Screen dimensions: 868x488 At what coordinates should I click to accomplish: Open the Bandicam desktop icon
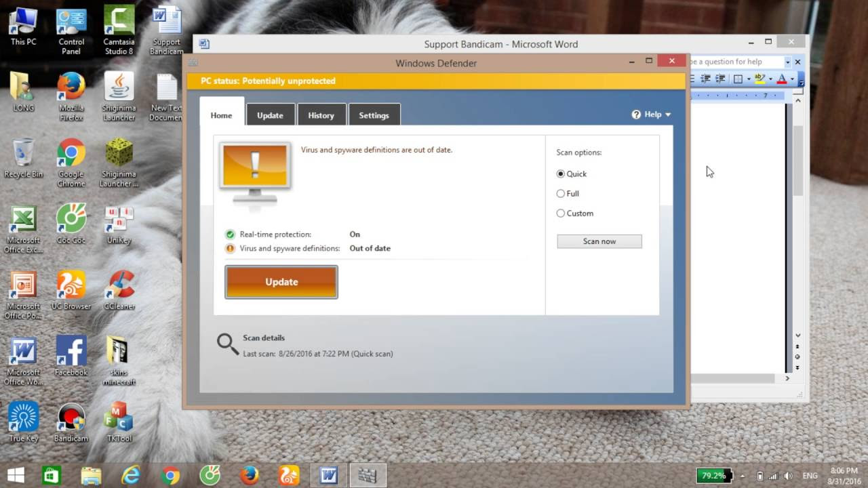71,423
